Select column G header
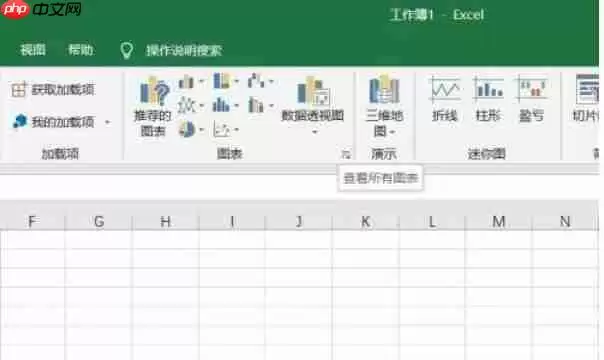This screenshot has width=604, height=360. (99, 221)
